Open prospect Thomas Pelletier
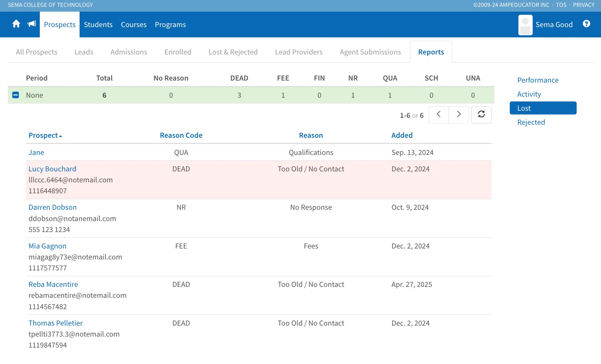 tap(56, 323)
